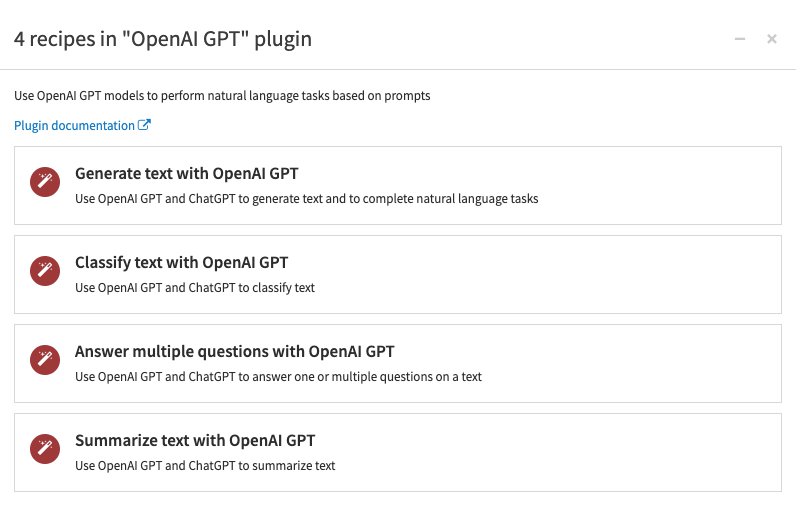Click the external link icon after Plugin documentation
The height and width of the screenshot is (517, 796).
click(144, 126)
